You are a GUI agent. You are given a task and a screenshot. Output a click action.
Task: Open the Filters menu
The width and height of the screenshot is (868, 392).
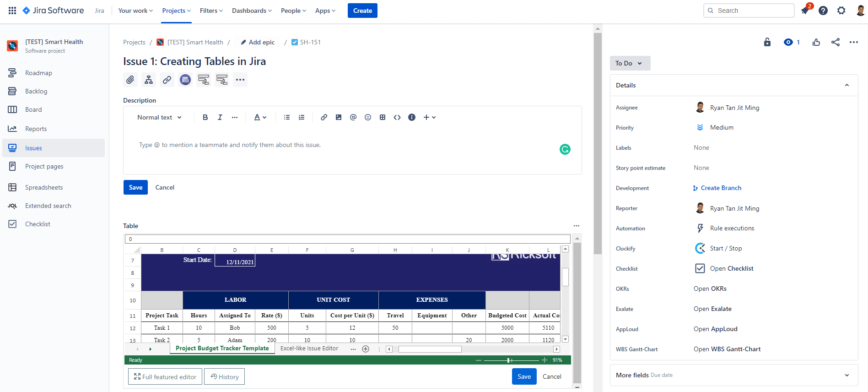(211, 11)
